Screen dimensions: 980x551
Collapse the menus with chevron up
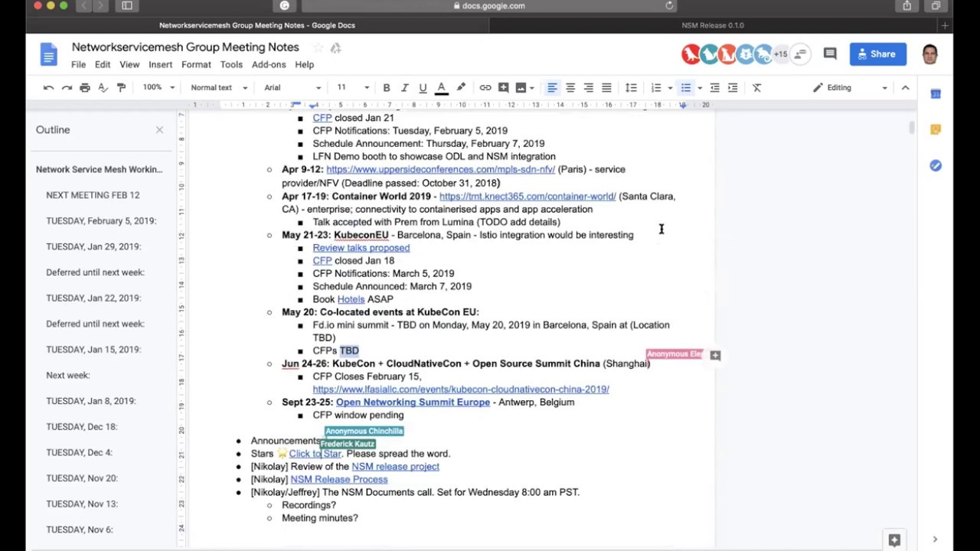click(905, 87)
